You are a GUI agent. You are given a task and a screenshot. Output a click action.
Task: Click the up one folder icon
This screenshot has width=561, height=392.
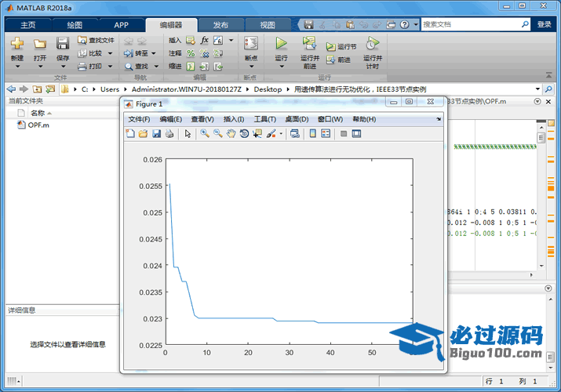pyautogui.click(x=37, y=89)
